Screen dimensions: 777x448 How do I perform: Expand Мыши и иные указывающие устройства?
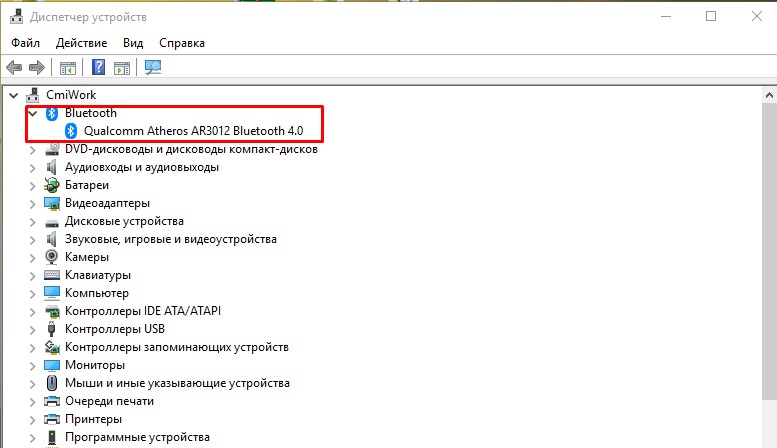33,384
